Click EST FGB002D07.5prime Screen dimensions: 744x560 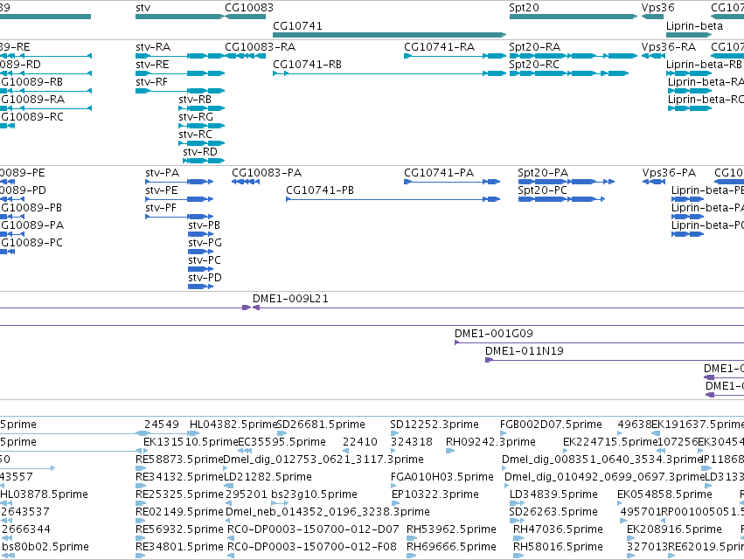coord(551,425)
